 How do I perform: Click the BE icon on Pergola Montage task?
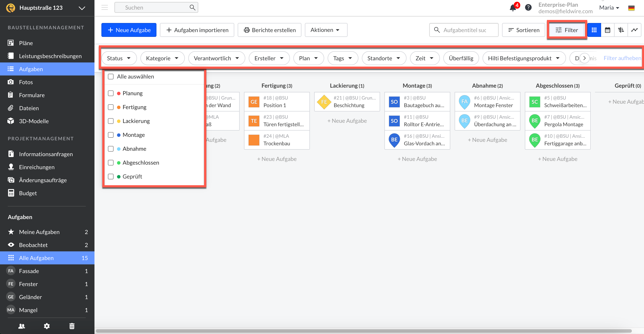coord(535,121)
